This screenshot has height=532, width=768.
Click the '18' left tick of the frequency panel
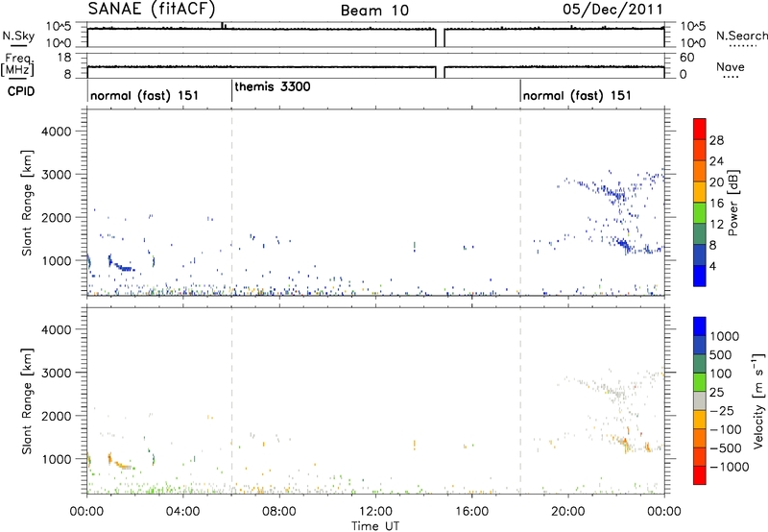pos(64,58)
